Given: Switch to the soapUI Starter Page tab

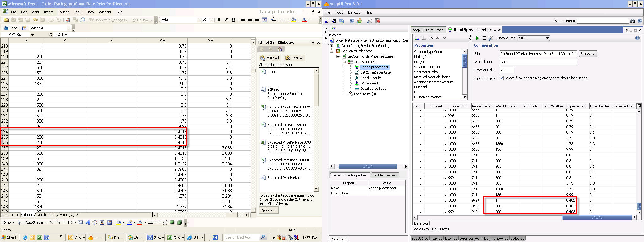Looking at the screenshot, I should click(428, 30).
